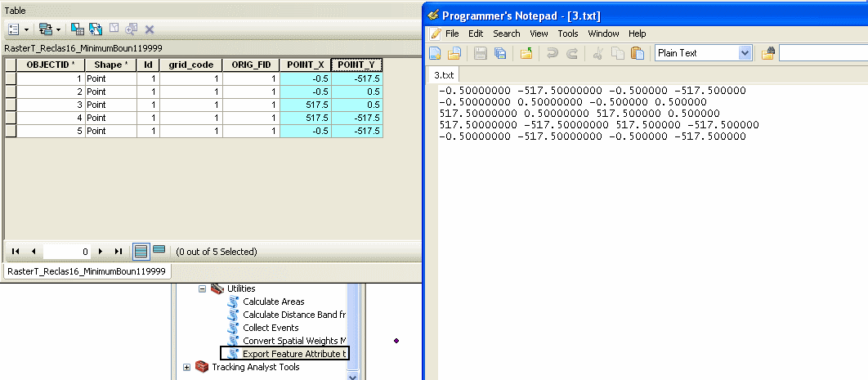Go to the last record button
This screenshot has height=380, width=868.
tap(119, 252)
